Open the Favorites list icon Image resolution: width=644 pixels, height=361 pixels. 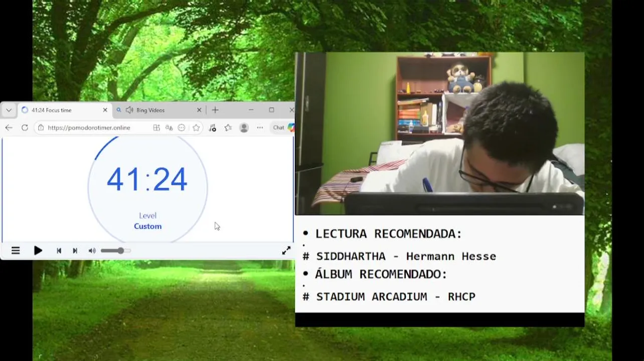tap(228, 128)
